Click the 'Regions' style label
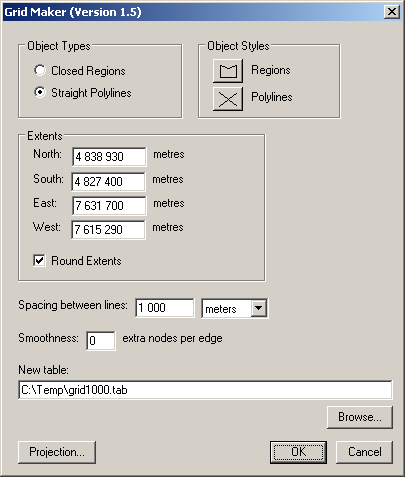405x477 pixels. (x=271, y=70)
